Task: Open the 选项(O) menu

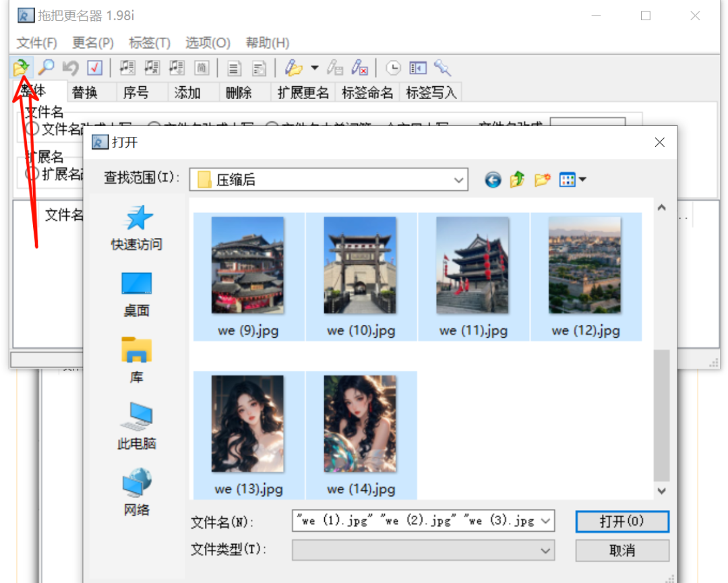Action: (x=208, y=42)
